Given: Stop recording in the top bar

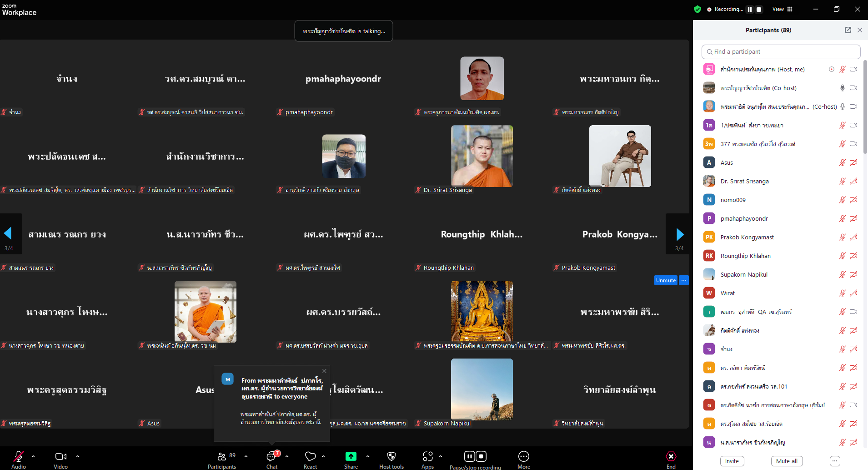Looking at the screenshot, I should pyautogui.click(x=759, y=9).
